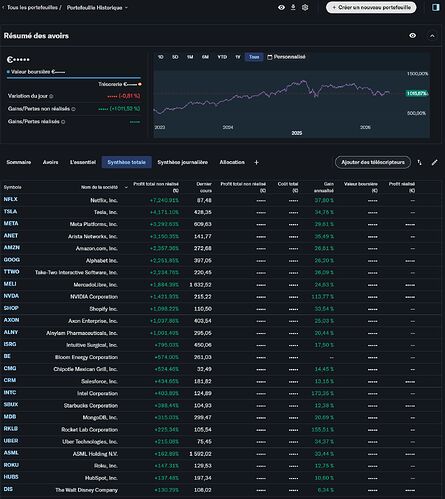This screenshot has height=499, width=445.
Task: Open the SBUX ticker link
Action: click(11, 405)
